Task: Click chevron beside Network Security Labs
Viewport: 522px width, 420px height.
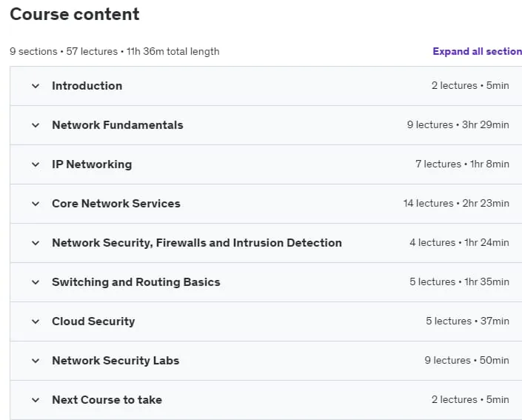Action: 36,361
